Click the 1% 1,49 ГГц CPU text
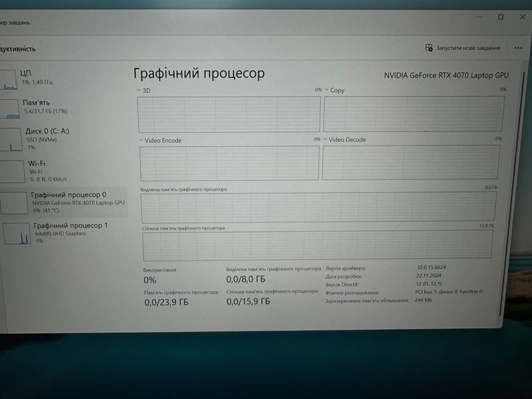The image size is (532, 399). tap(37, 82)
